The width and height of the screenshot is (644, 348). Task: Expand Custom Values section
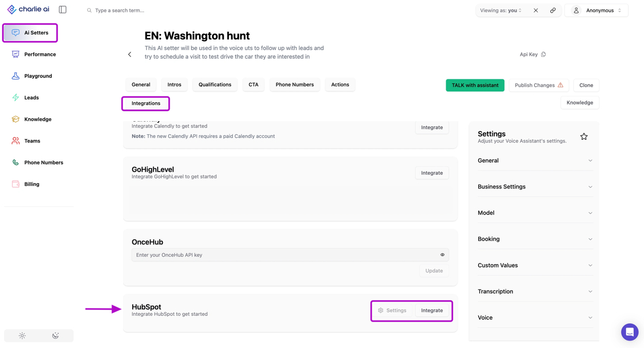pos(535,265)
